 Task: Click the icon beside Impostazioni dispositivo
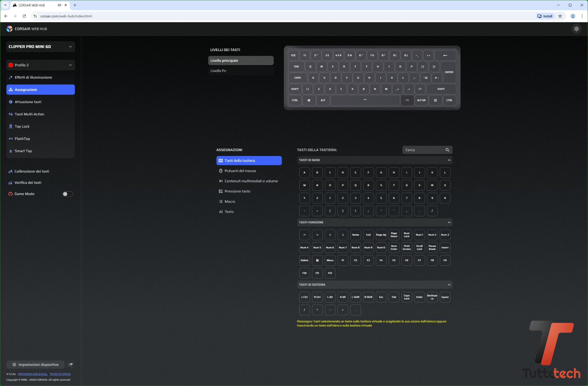coord(71,365)
